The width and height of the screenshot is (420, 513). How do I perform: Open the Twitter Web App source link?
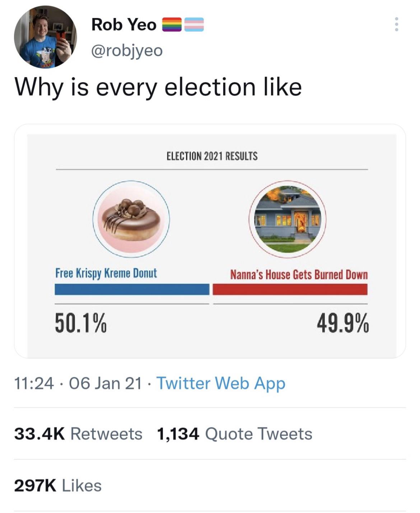(x=221, y=383)
